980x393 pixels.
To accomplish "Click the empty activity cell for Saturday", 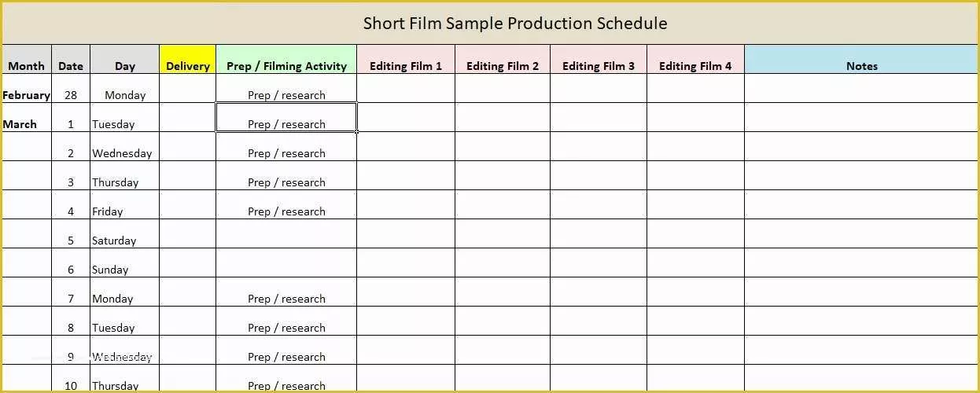I will (286, 233).
